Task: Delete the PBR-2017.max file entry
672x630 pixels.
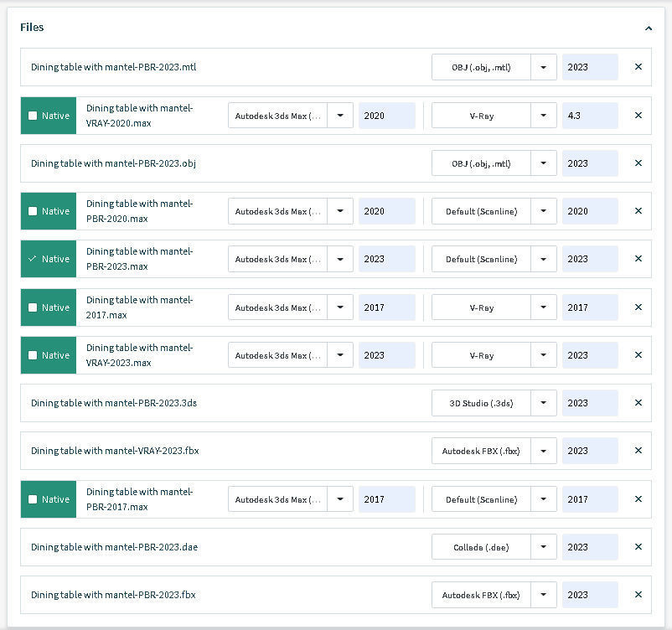Action: point(638,499)
